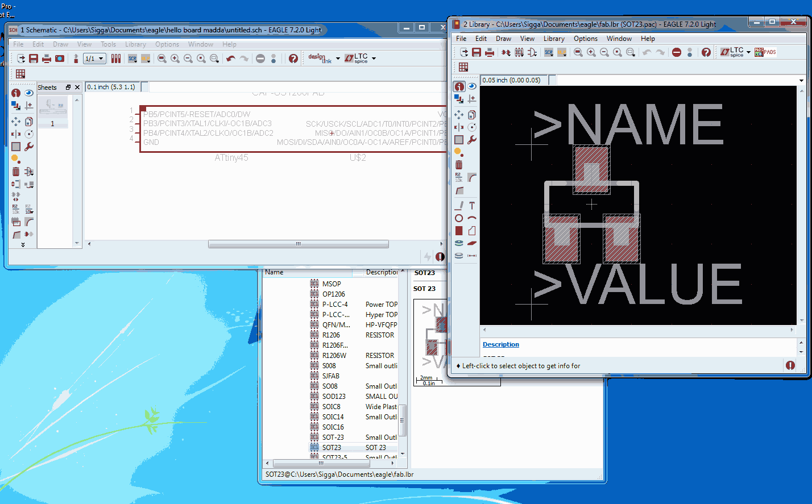Open the Tools menu in Schematic window
Image resolution: width=812 pixels, height=504 pixels.
coord(108,44)
